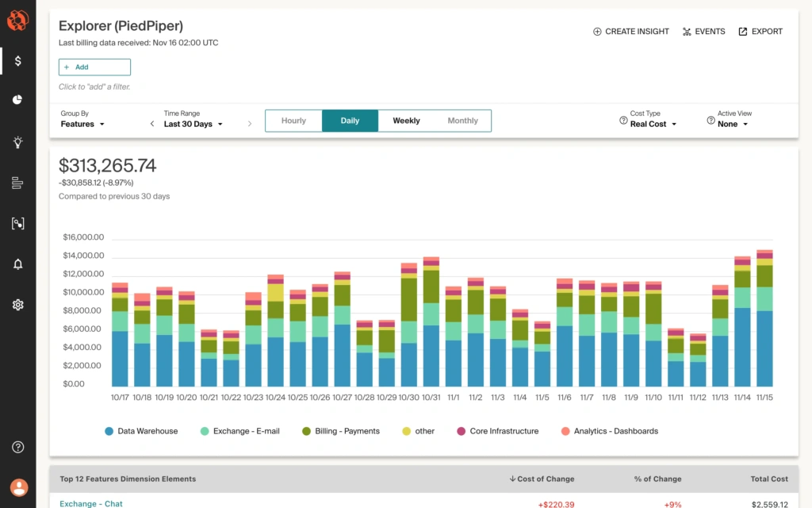Click the 'Top 12 Features Dimension Elements' header
Viewport: 812px width, 508px height.
click(128, 479)
